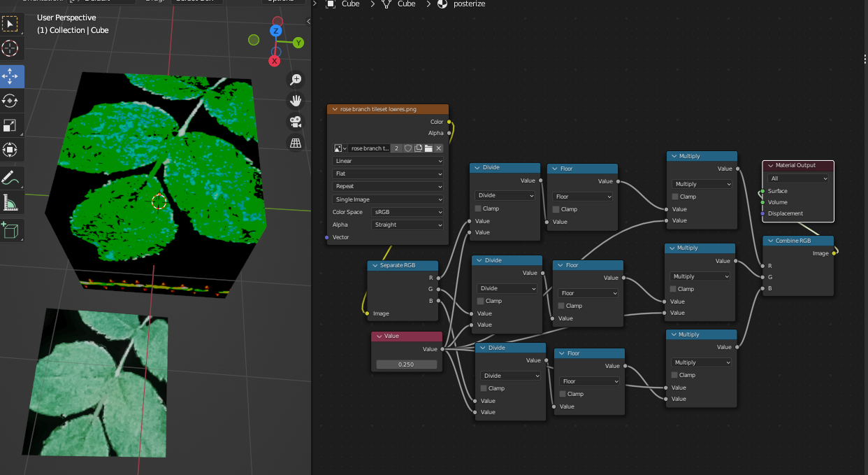
Task: Open the Linear interpolation dropdown
Action: coord(388,161)
